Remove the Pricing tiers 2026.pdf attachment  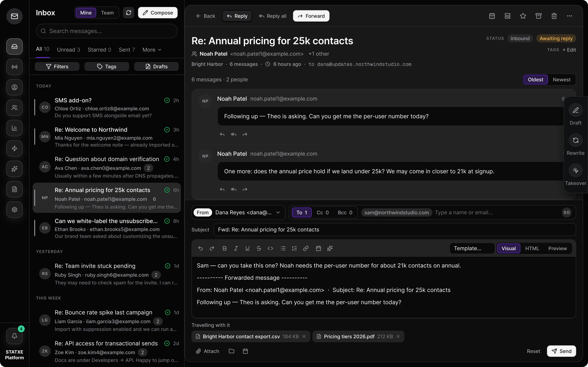click(398, 336)
